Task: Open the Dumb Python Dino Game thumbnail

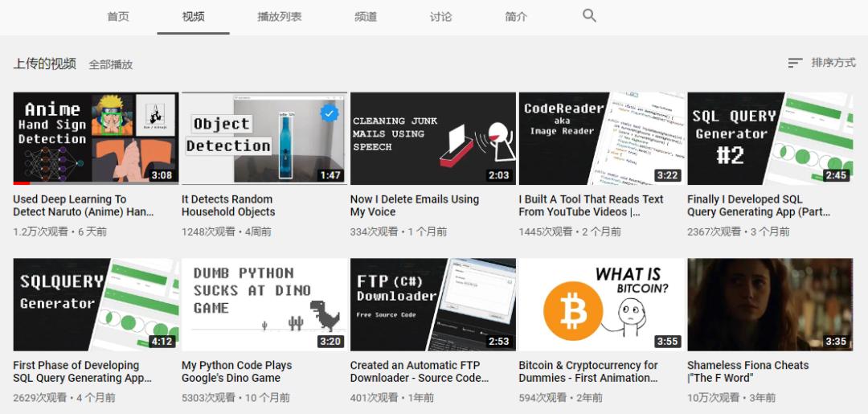Action: coord(264,305)
